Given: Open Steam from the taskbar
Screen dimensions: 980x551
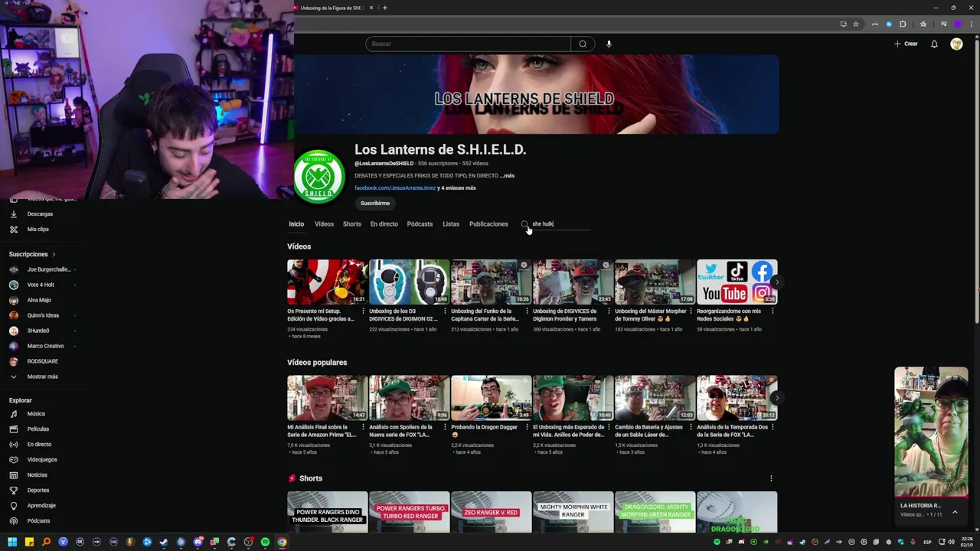Looking at the screenshot, I should click(x=164, y=542).
